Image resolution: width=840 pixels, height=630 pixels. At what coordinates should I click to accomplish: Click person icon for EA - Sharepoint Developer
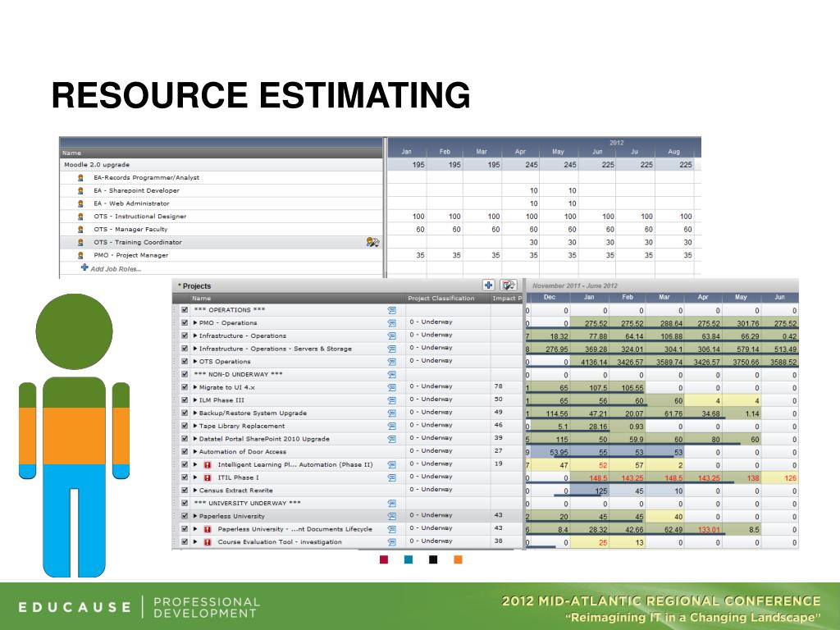click(81, 190)
